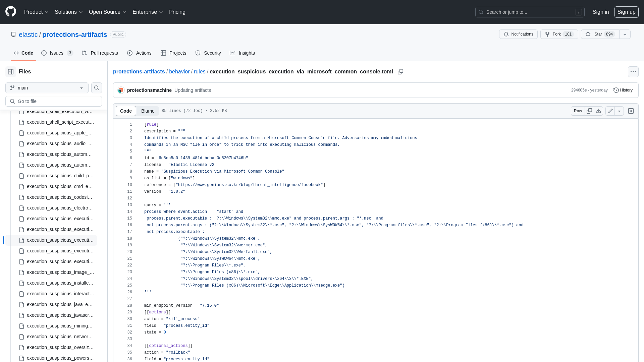Viewport: 644px width, 362px height.
Task: Switch to Blame view
Action: (x=148, y=111)
